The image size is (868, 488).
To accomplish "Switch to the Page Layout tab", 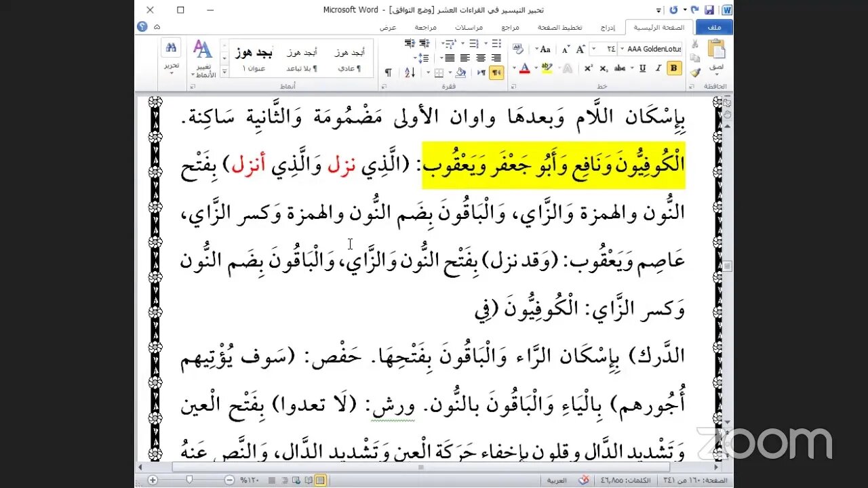I will point(560,27).
